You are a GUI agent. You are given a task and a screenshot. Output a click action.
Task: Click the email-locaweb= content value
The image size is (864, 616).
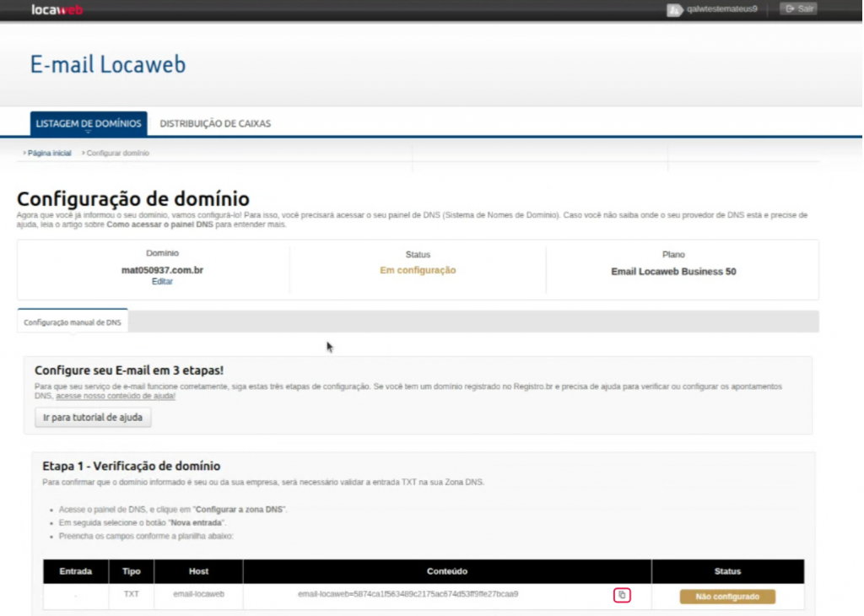pyautogui.click(x=408, y=595)
